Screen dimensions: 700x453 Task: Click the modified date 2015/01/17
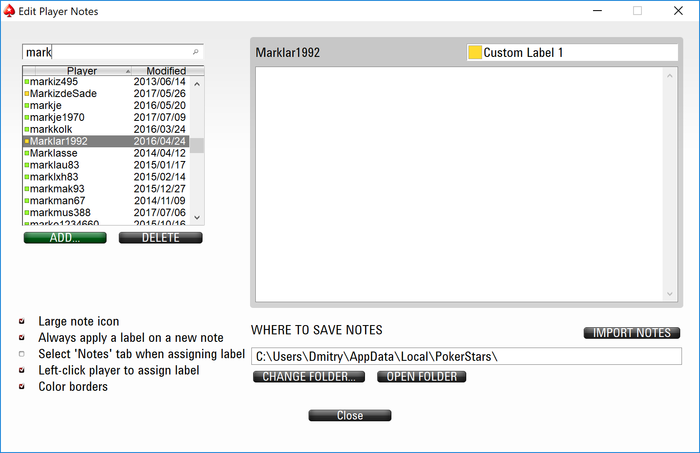tap(159, 165)
